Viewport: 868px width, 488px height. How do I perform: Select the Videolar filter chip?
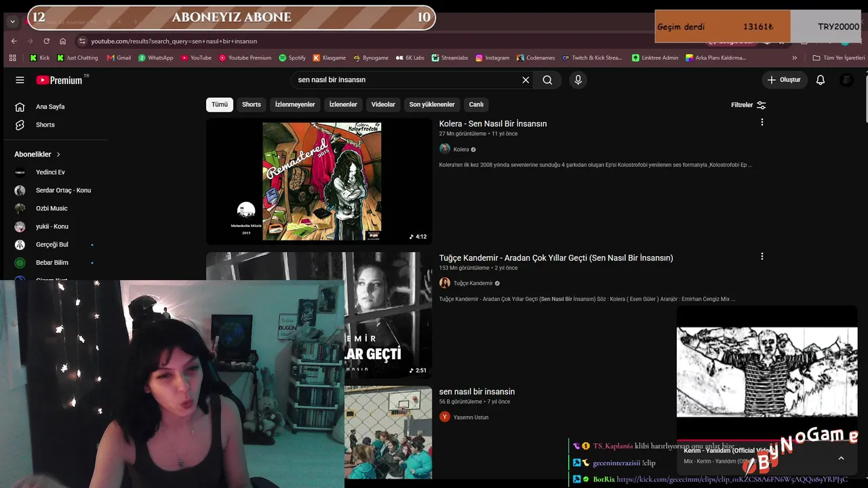pyautogui.click(x=383, y=104)
